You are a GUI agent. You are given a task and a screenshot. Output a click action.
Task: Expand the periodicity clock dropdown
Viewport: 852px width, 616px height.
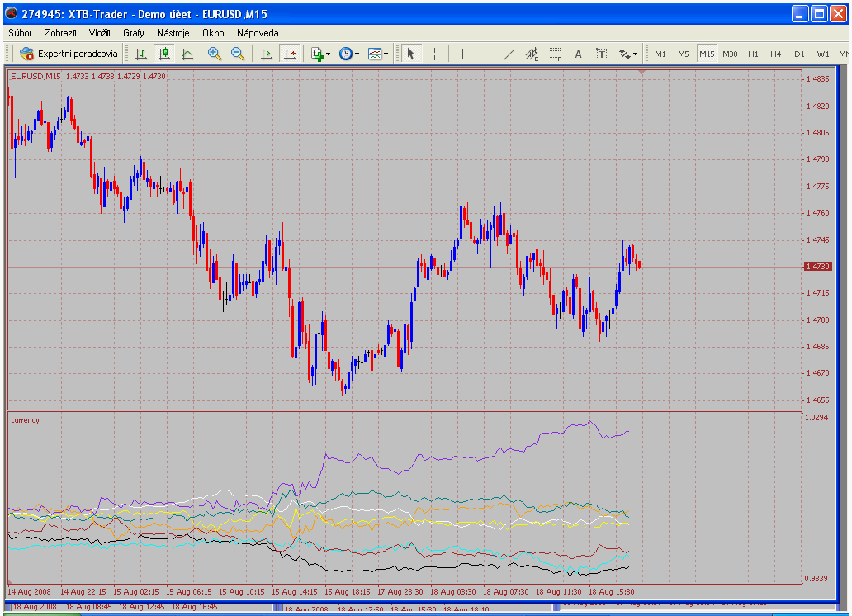pos(348,54)
